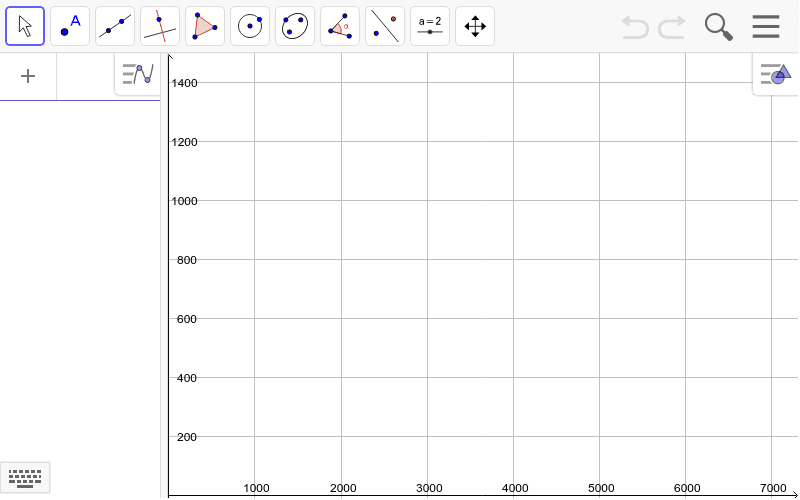
Task: Click the 5000 x-axis label
Action: pyautogui.click(x=601, y=489)
